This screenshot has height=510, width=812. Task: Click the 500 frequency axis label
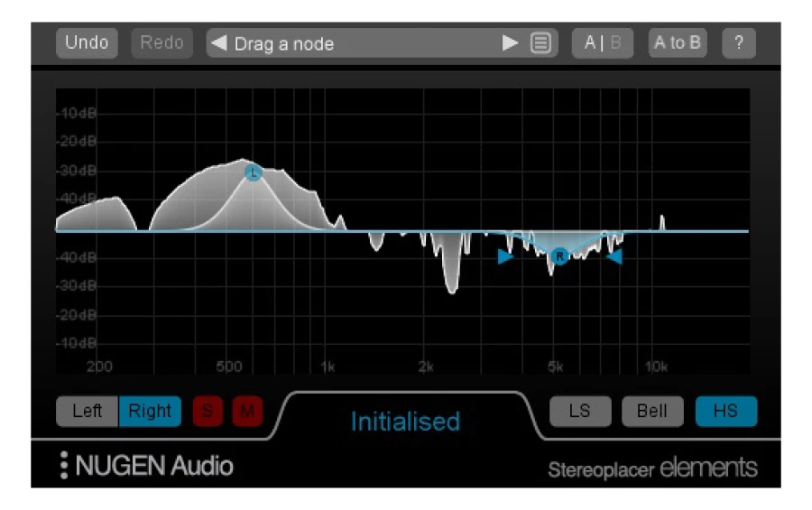(229, 367)
